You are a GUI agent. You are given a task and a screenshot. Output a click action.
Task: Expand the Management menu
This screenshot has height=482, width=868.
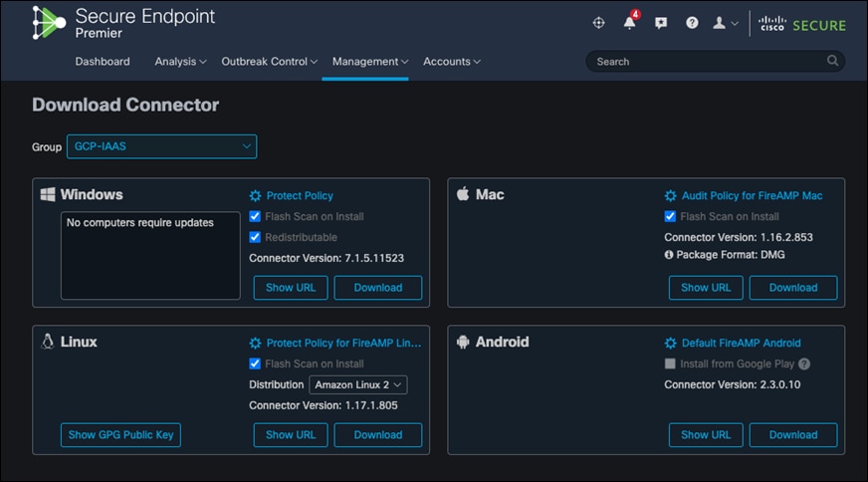[370, 62]
